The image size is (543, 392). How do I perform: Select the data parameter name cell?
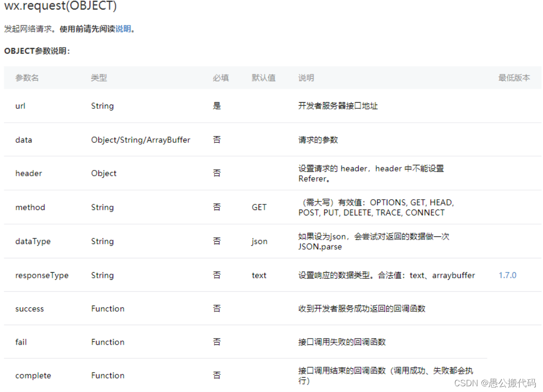pos(23,140)
